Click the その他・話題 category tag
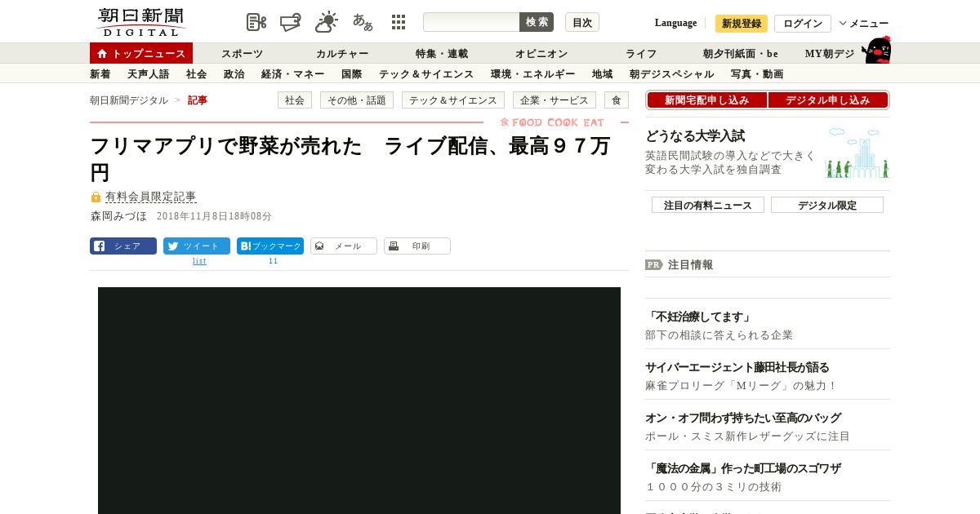980x514 pixels. pyautogui.click(x=357, y=100)
